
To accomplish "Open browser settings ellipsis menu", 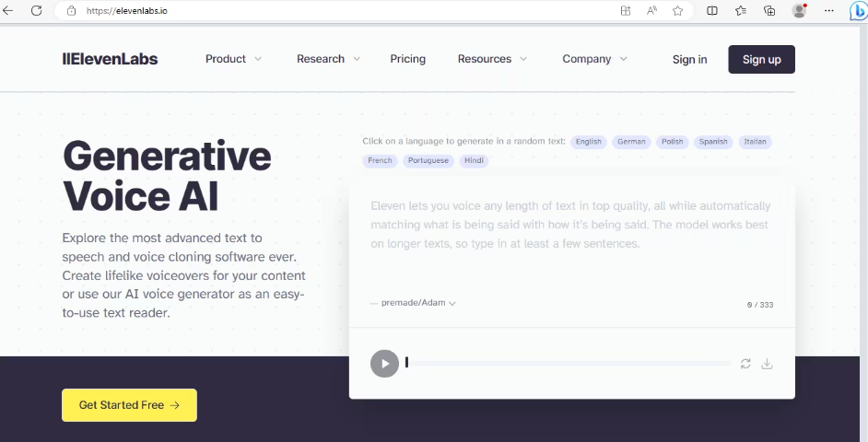I will [x=828, y=10].
